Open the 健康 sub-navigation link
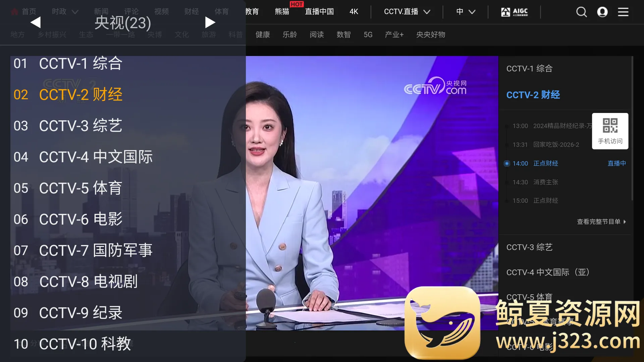 pyautogui.click(x=263, y=35)
